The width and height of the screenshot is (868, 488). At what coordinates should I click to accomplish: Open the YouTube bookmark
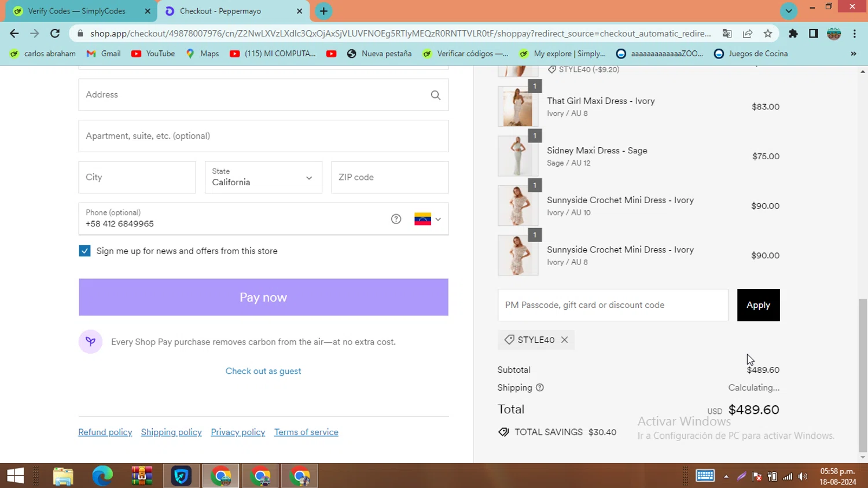[153, 54]
